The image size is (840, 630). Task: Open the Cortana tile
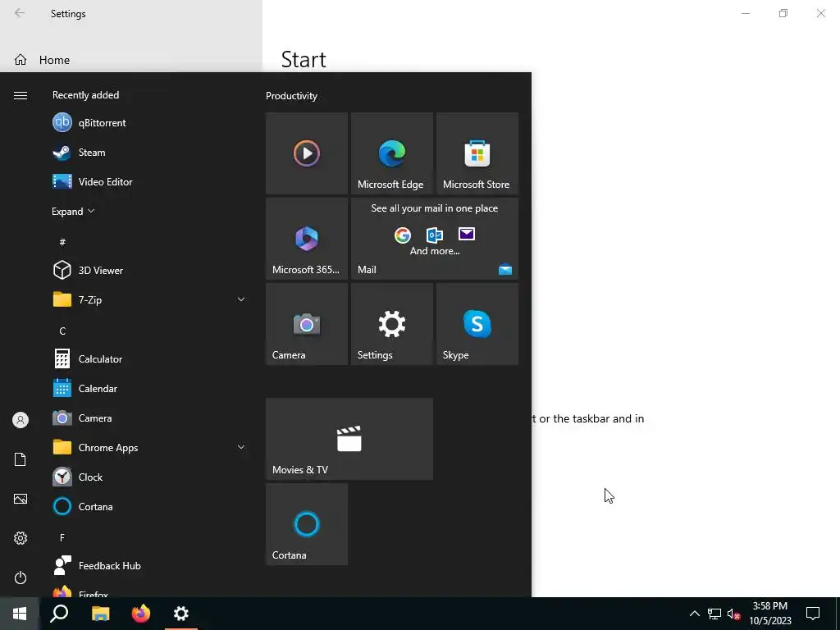(x=307, y=524)
